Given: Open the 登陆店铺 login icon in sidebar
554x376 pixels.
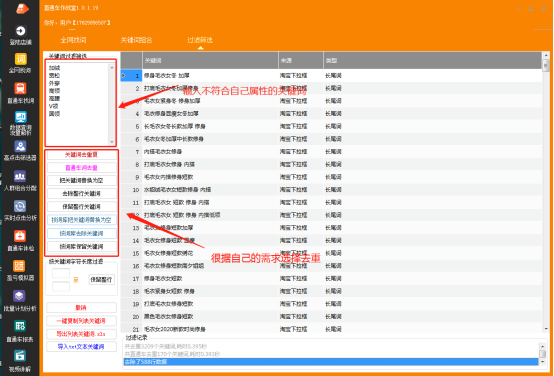Looking at the screenshot, I should 20,31.
